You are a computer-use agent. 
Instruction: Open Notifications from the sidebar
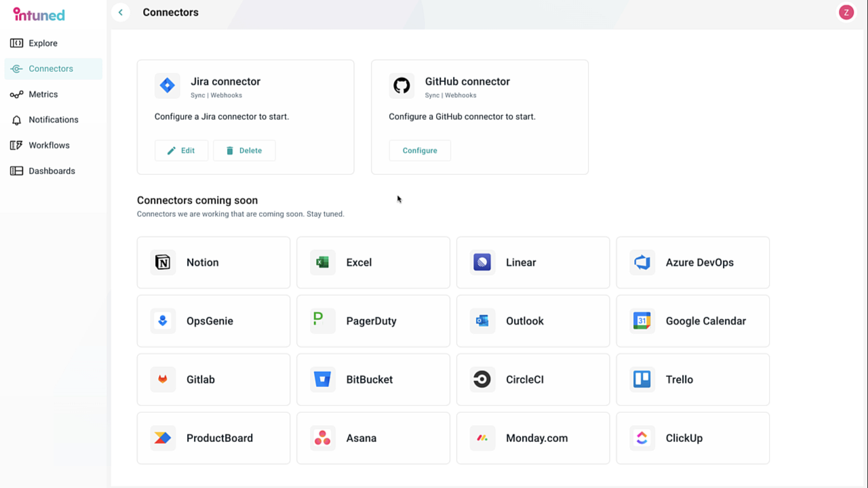tap(53, 120)
